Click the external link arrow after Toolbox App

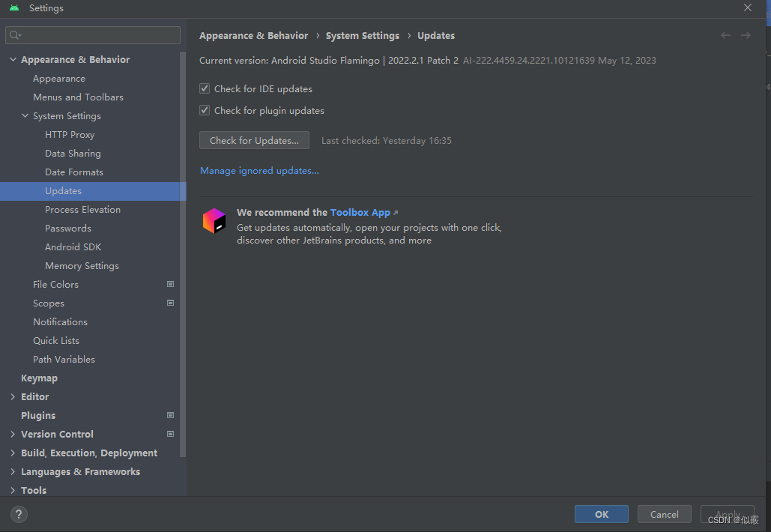coord(396,213)
